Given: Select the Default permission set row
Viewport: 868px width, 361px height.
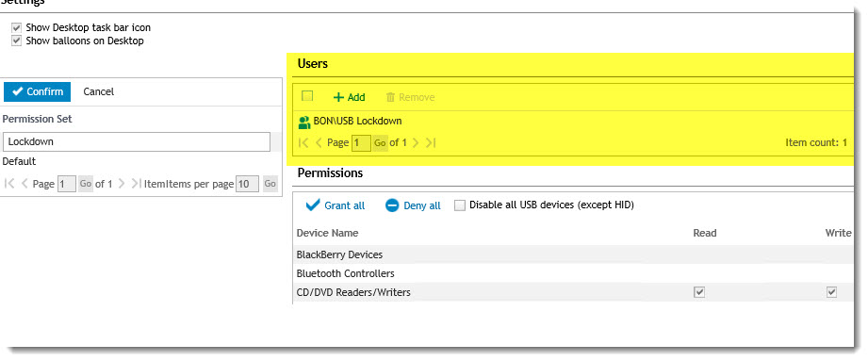Looking at the screenshot, I should point(20,162).
